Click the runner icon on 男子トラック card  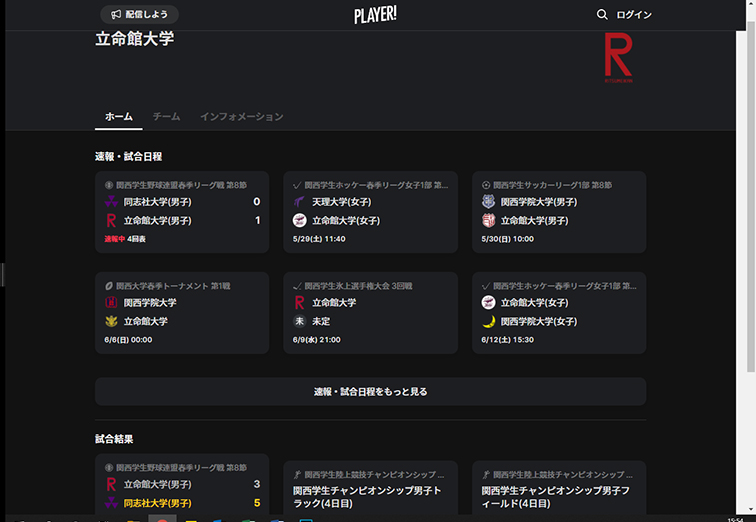[297, 475]
